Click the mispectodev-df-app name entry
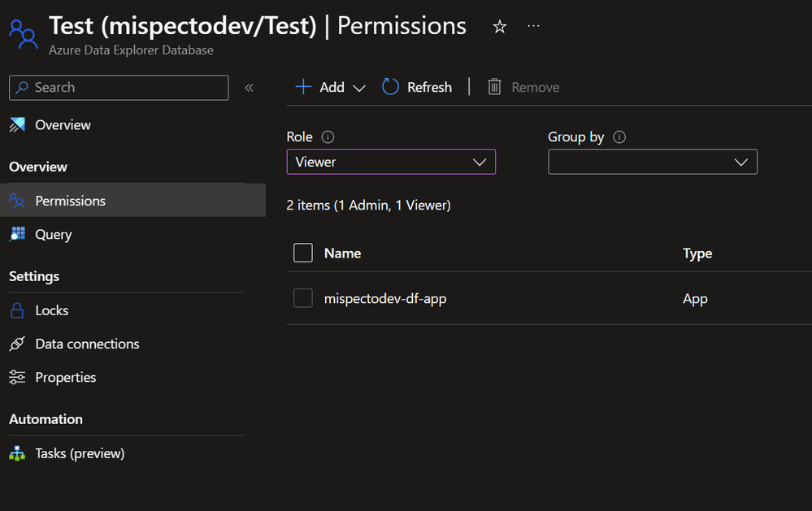812x511 pixels. [385, 298]
